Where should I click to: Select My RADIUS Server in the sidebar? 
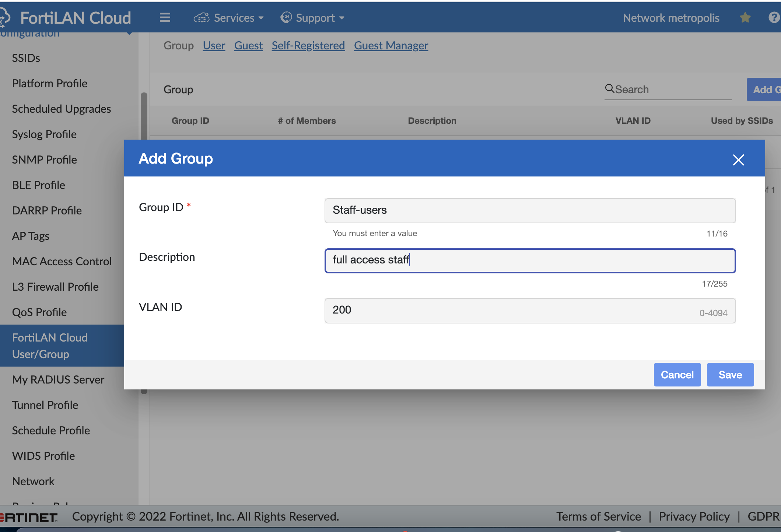58,379
